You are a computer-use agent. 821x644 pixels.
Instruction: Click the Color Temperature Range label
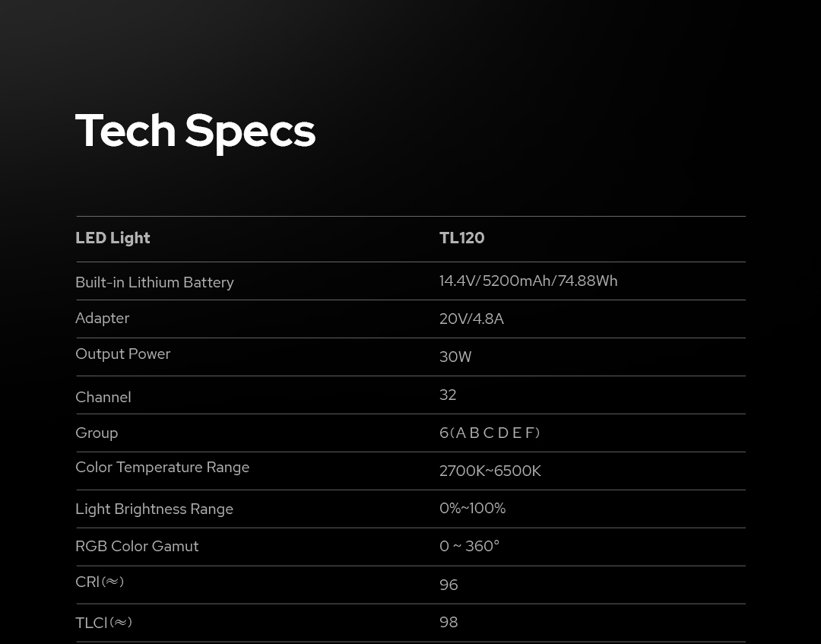coord(162,467)
